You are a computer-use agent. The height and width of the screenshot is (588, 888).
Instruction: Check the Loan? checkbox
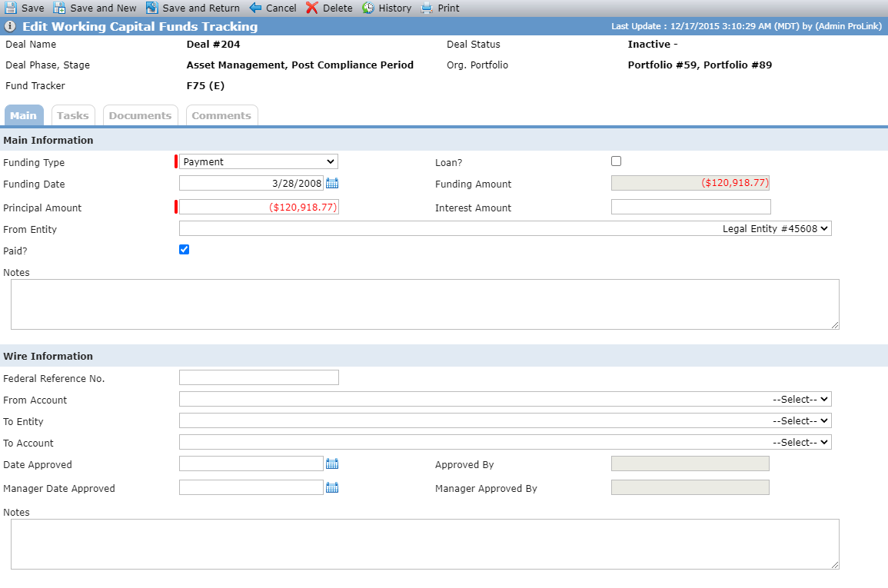(616, 161)
